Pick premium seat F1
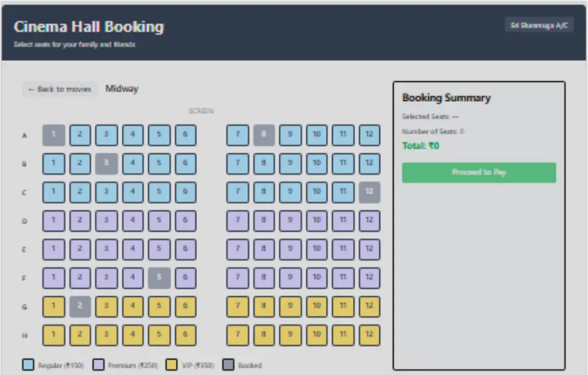 pos(54,278)
